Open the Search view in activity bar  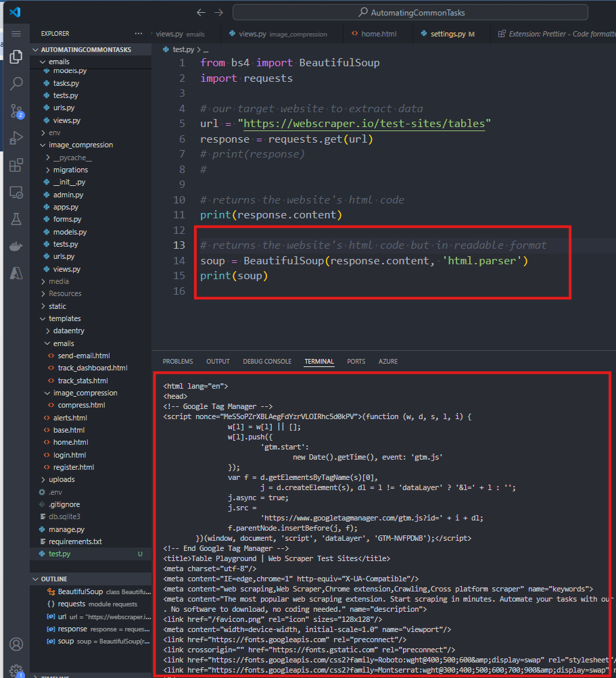tap(16, 84)
